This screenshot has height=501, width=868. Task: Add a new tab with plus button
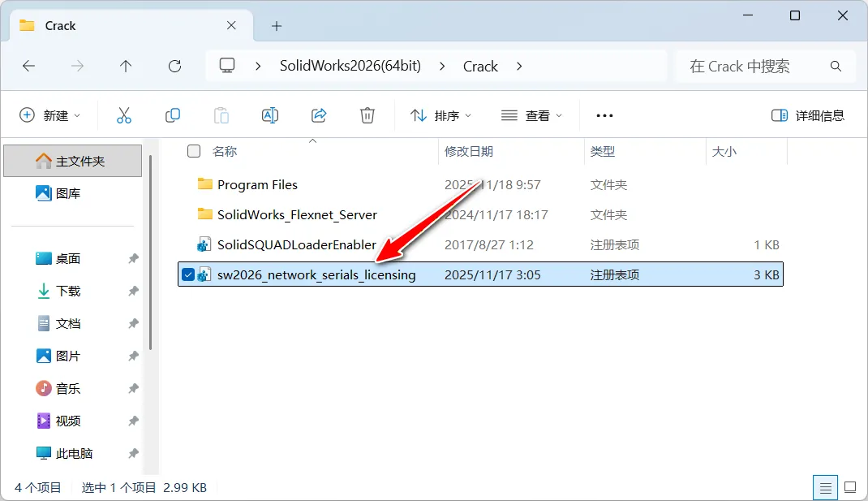[x=277, y=25]
